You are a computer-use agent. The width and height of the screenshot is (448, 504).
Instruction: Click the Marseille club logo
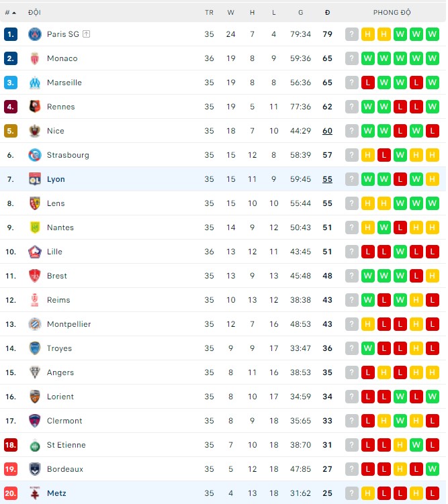coord(35,83)
